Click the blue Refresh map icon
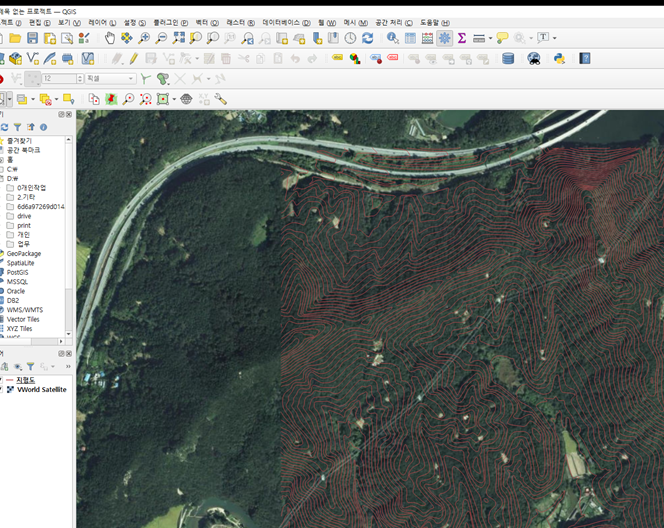This screenshot has width=664, height=528. click(x=368, y=38)
